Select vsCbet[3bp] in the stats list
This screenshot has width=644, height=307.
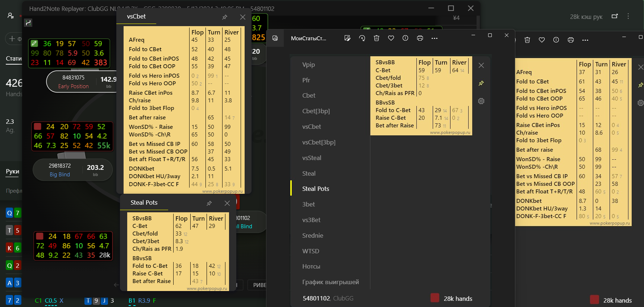(319, 142)
